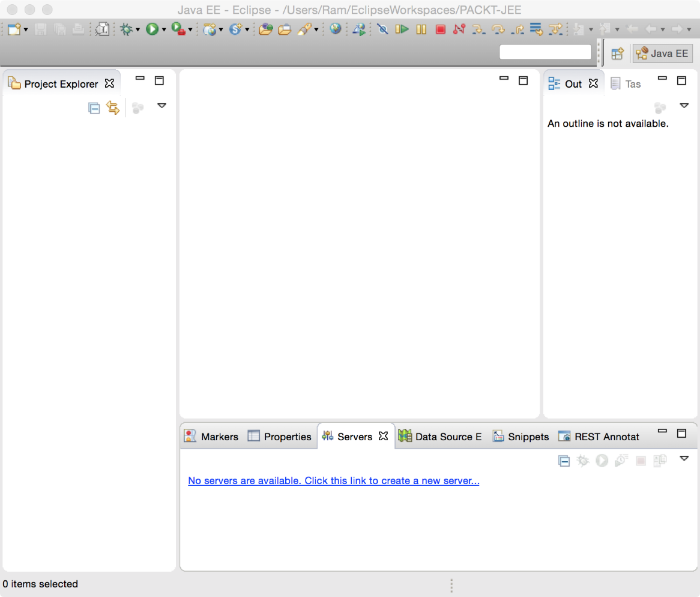Select the Java EE perspective button
700x597 pixels.
pos(663,53)
